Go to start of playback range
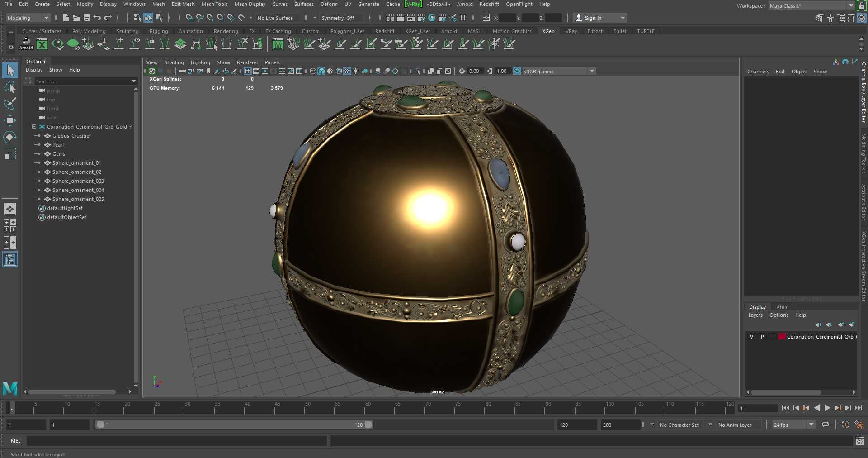Viewport: 868px width, 458px height. pyautogui.click(x=786, y=408)
